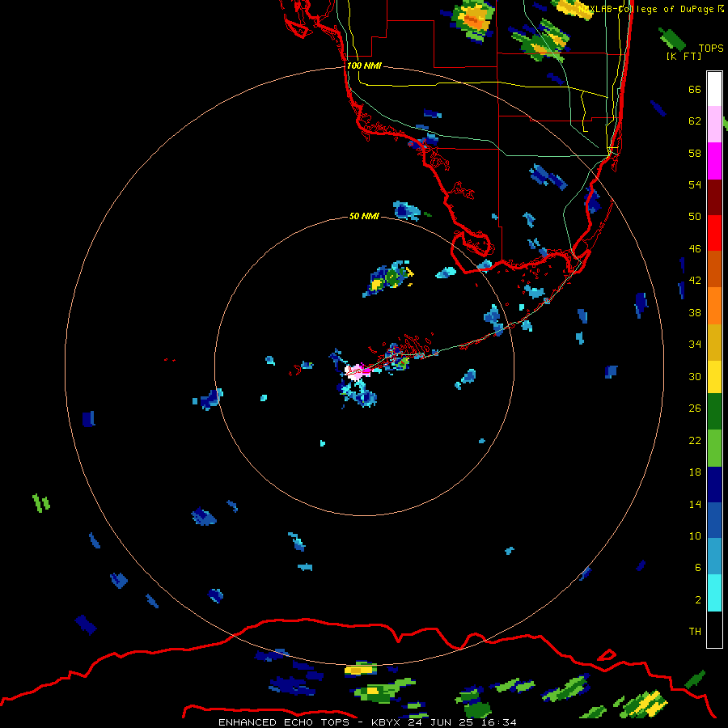728x728 pixels.
Task: Pick the magenta color in the legend
Action: (x=714, y=161)
